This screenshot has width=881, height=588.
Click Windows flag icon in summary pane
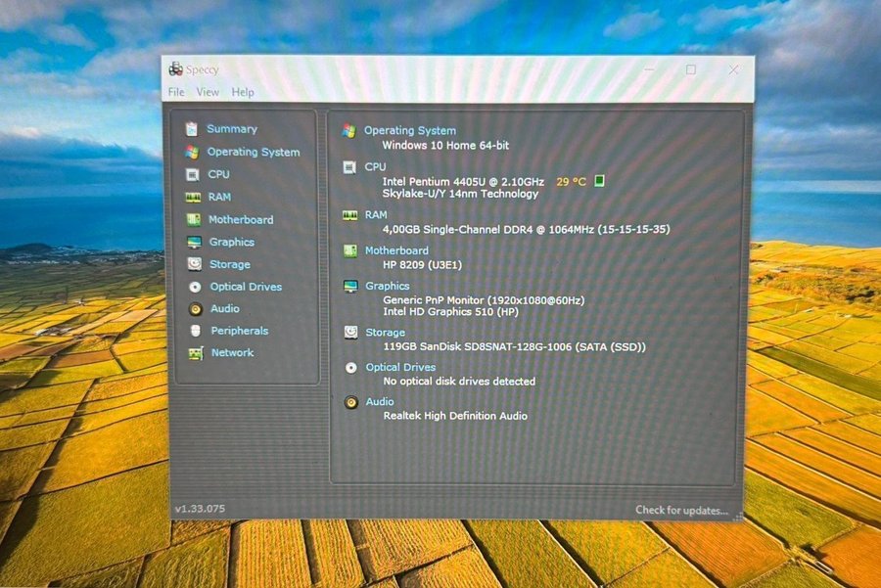[348, 131]
